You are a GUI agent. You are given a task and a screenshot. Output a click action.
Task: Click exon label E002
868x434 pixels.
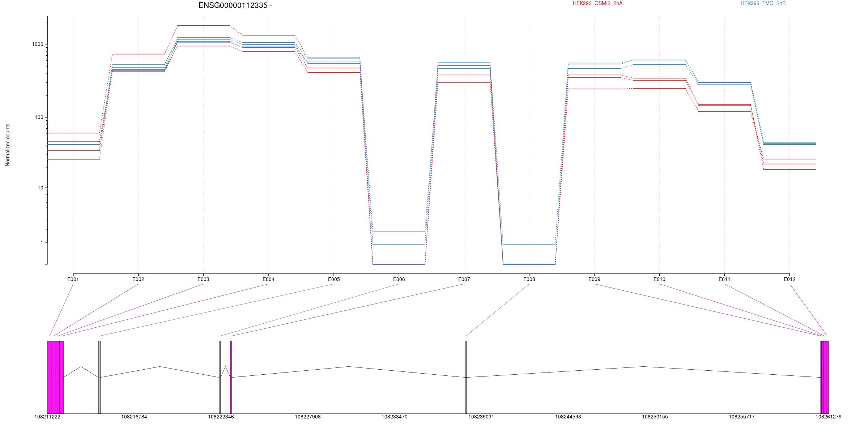(138, 279)
